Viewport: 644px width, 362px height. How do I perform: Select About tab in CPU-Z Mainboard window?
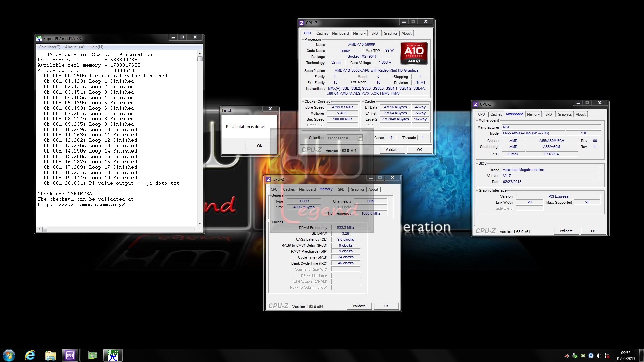click(x=581, y=114)
